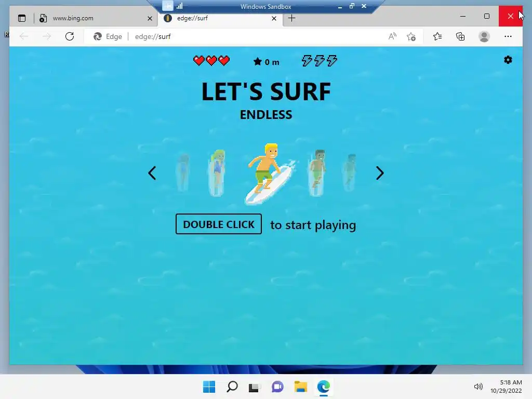Image resolution: width=532 pixels, height=399 pixels.
Task: Maximize the Edge browser window
Action: click(x=486, y=16)
